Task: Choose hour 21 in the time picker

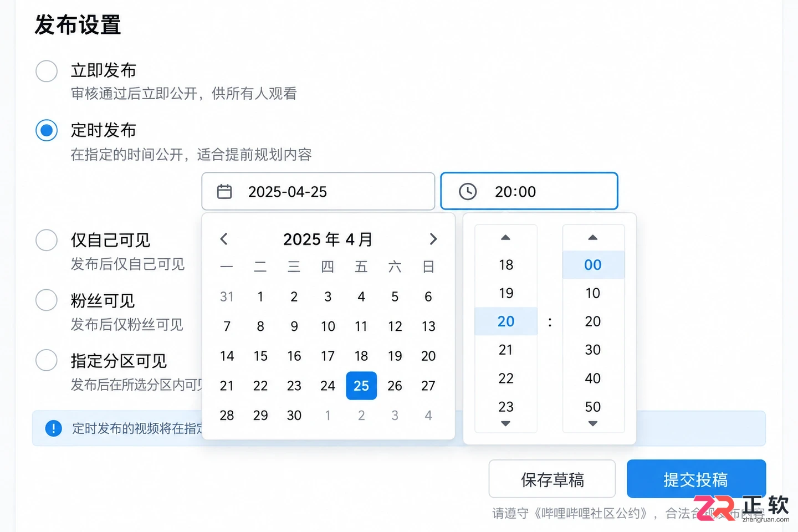Action: tap(506, 350)
